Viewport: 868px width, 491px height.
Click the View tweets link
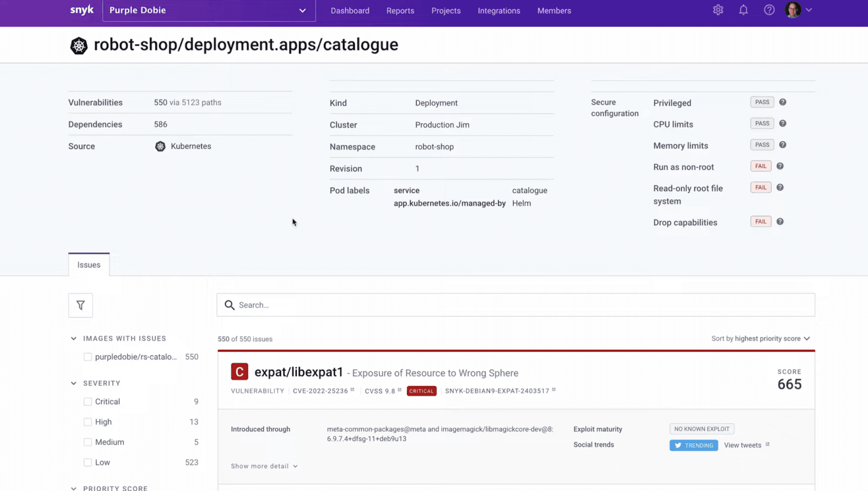click(x=743, y=445)
